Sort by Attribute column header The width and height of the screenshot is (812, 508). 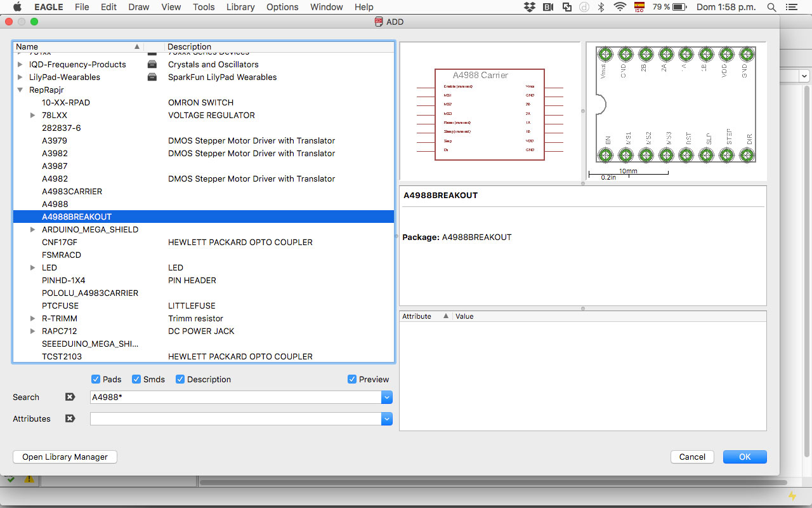(x=426, y=316)
